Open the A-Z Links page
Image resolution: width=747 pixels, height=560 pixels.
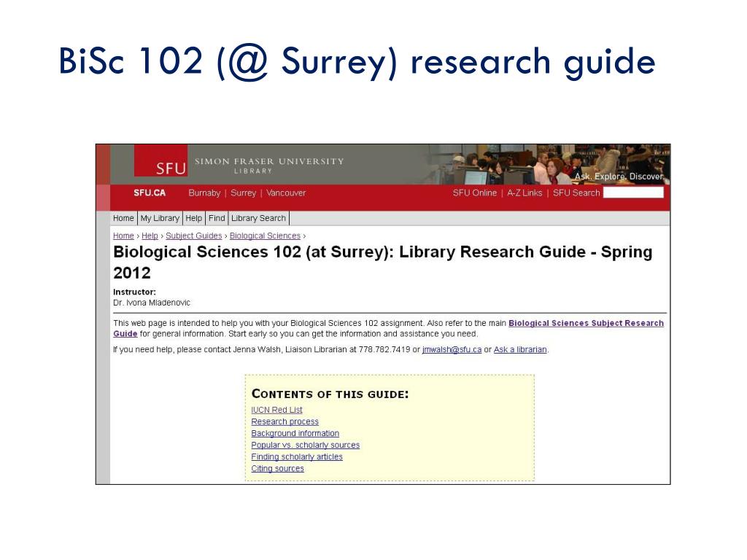pyautogui.click(x=525, y=192)
